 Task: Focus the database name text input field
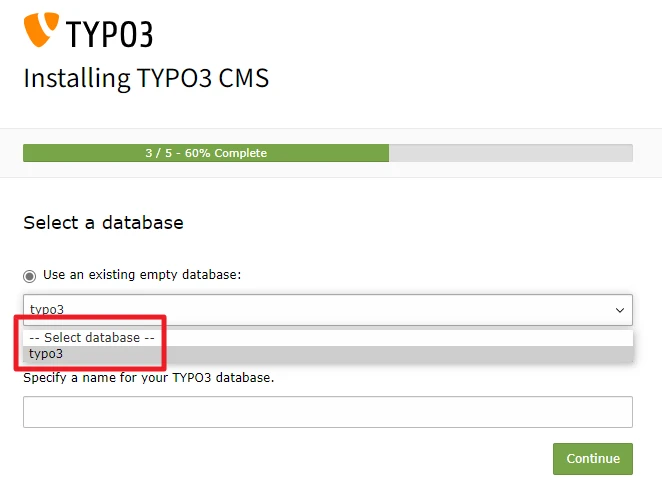click(327, 412)
